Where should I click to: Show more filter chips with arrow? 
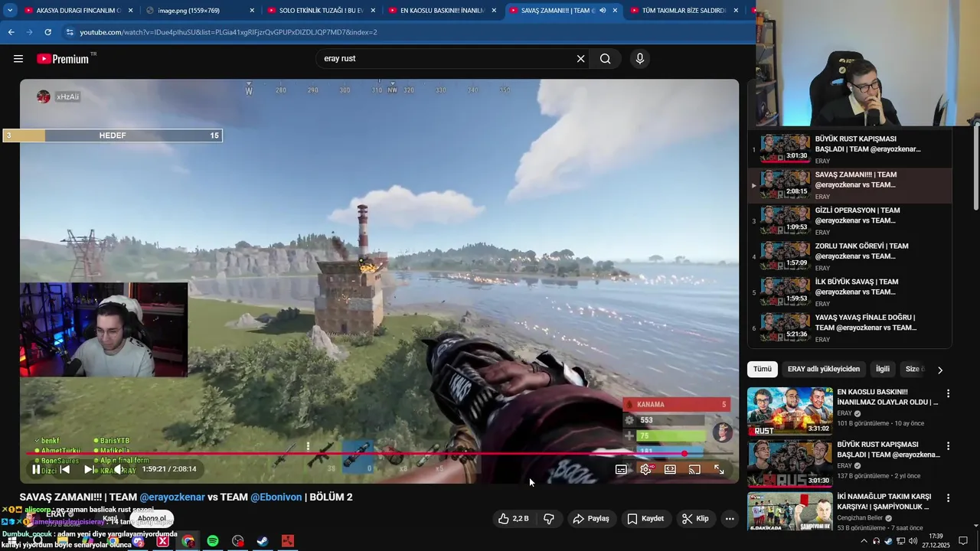(940, 370)
